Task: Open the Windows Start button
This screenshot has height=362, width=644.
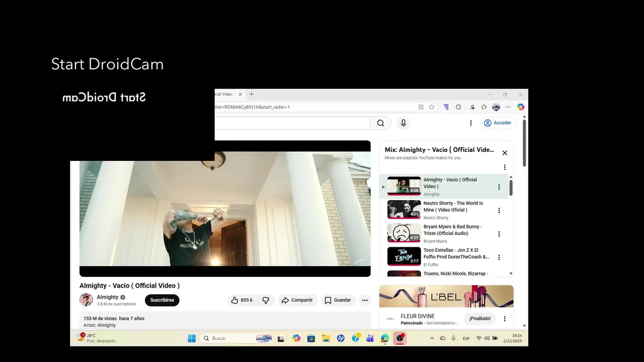Action: tap(192, 338)
